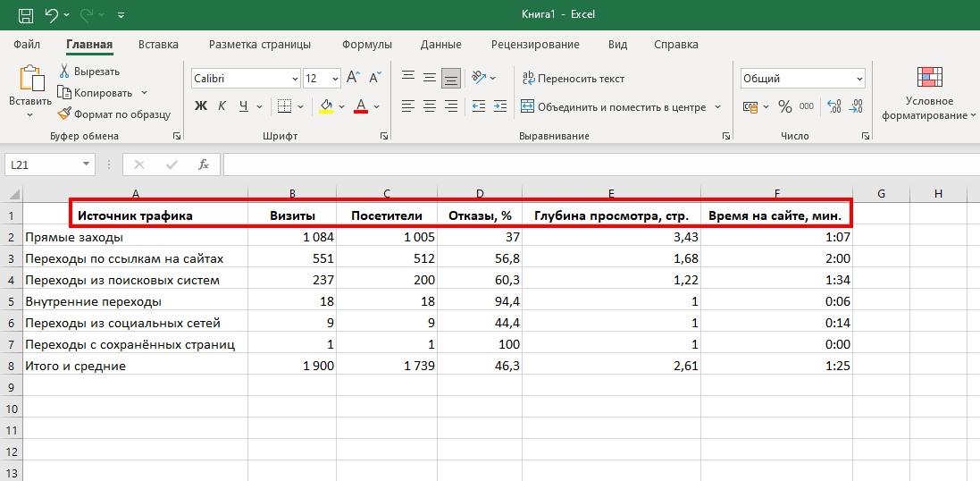This screenshot has height=481, width=980.
Task: Select cell Прямые заходы
Action: coord(135,237)
